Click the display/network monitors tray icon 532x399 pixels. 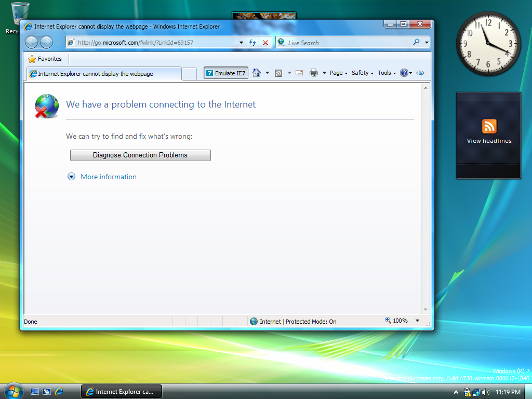click(476, 392)
